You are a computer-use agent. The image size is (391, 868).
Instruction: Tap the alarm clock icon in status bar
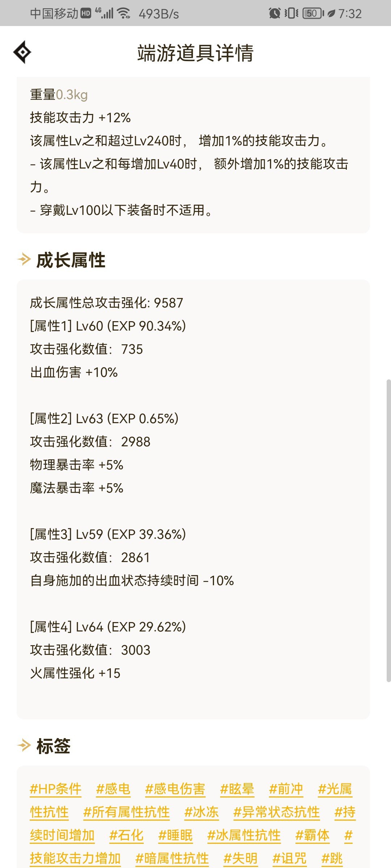click(274, 14)
